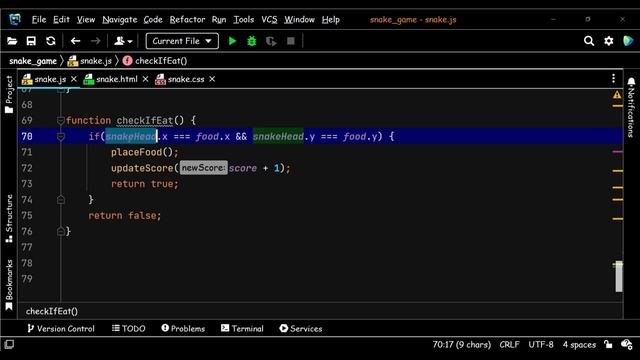Image resolution: width=640 pixels, height=360 pixels.
Task: Click the WebStorm app logo icon
Action: click(15, 19)
